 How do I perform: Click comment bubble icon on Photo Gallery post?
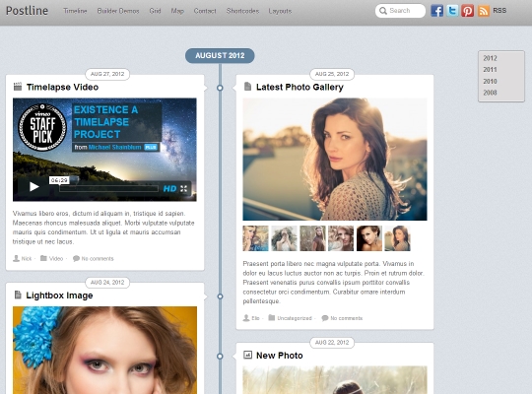coord(325,318)
